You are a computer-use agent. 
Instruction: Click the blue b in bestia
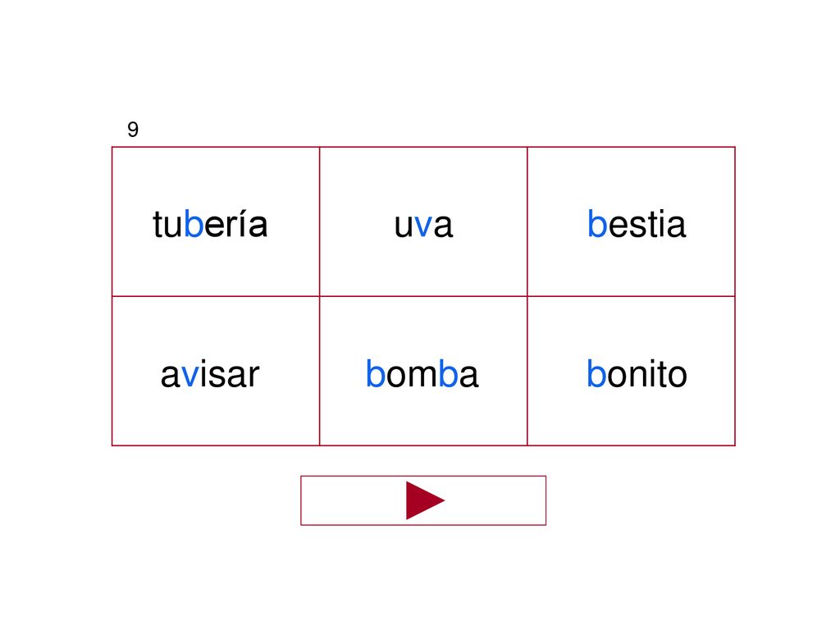[597, 223]
